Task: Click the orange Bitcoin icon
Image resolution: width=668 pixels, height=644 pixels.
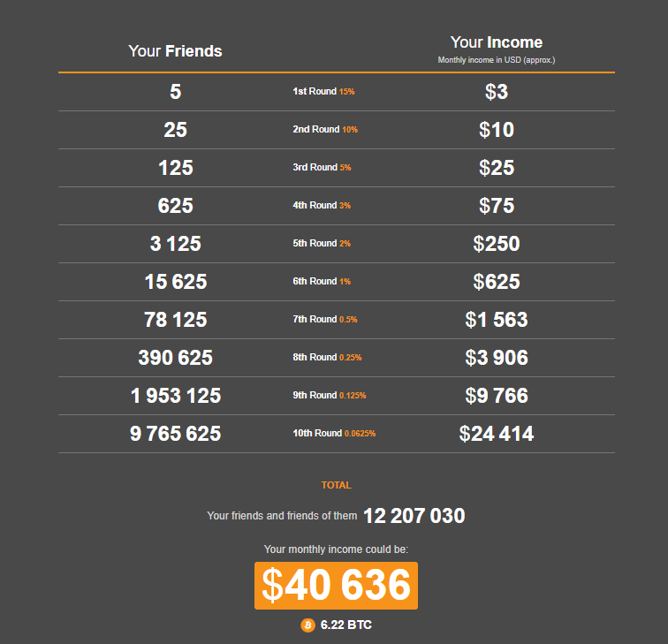Action: tap(307, 625)
